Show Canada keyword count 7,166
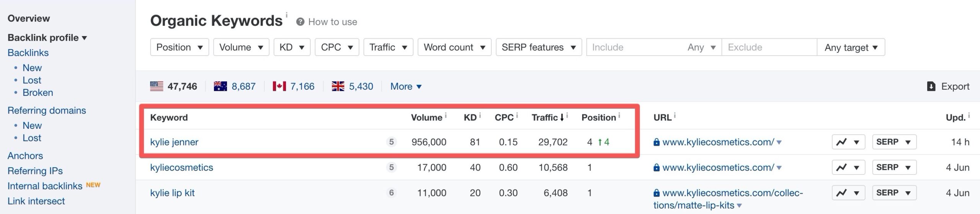980x214 pixels. pos(302,86)
